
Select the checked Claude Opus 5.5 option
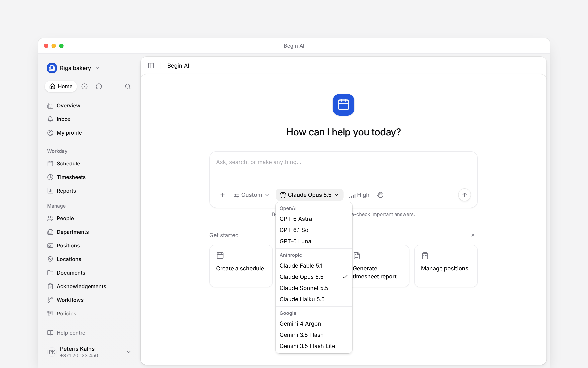click(314, 277)
